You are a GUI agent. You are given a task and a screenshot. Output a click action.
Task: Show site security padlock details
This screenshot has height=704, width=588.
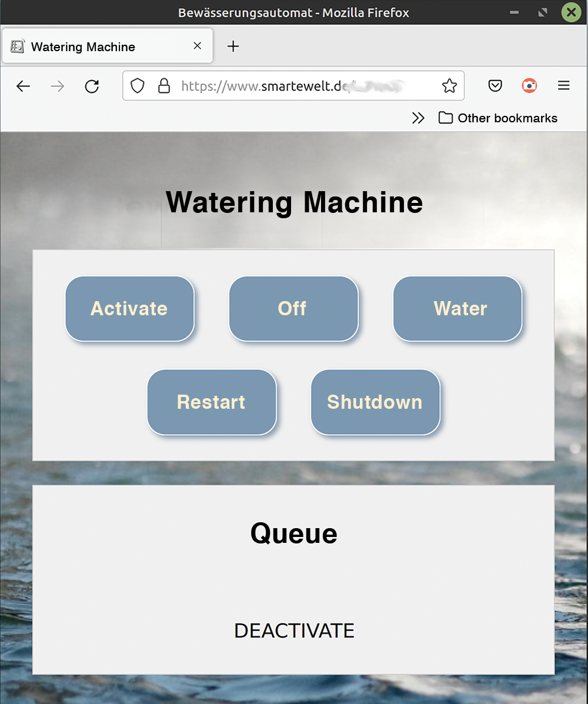coord(164,85)
